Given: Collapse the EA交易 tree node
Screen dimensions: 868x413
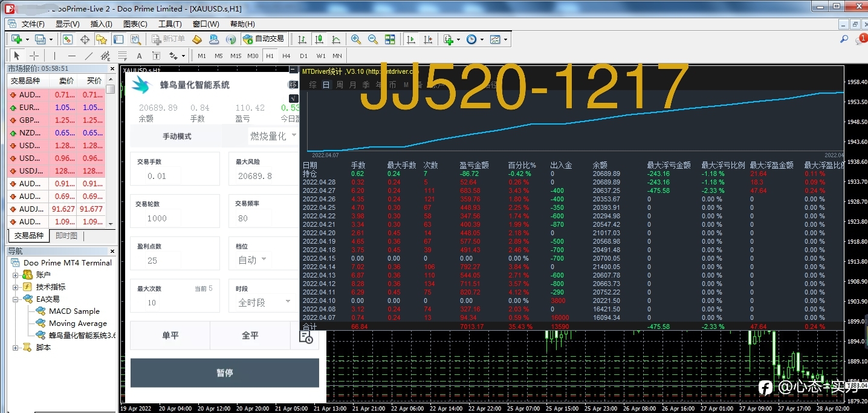Looking at the screenshot, I should click(x=16, y=299).
